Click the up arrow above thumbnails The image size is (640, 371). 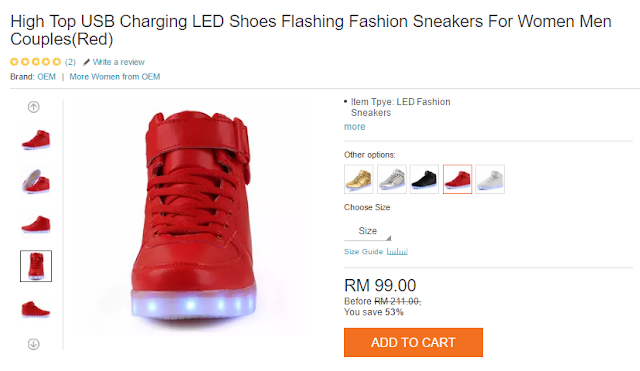coord(33,107)
